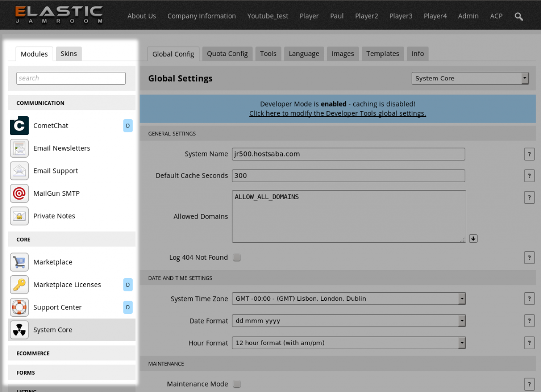Switch to the Skins tab
The image size is (541, 392).
(69, 54)
